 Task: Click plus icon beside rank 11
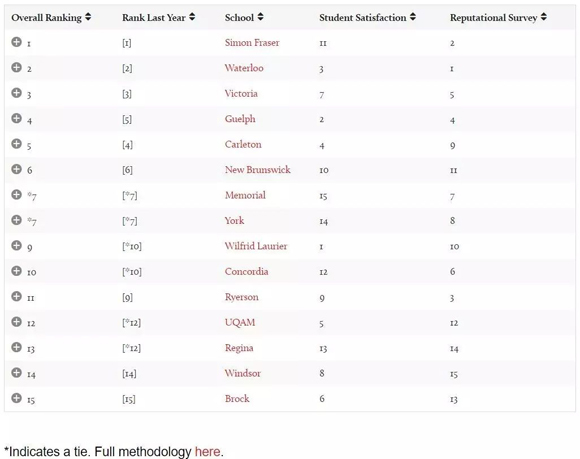16,296
